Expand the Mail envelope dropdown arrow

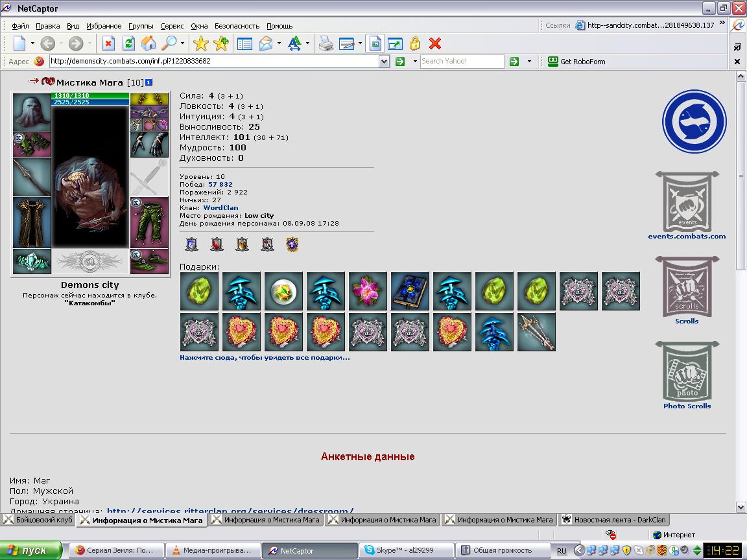pos(279,44)
